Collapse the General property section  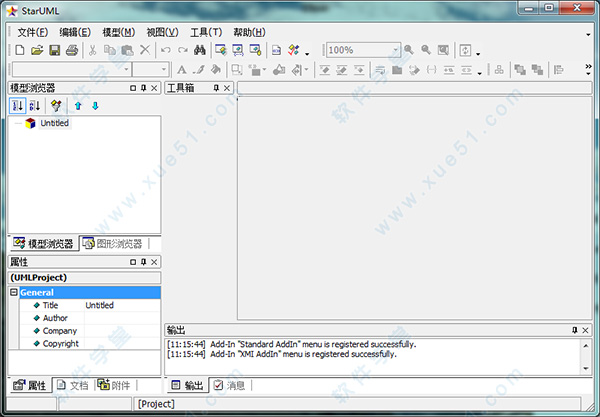[14, 292]
